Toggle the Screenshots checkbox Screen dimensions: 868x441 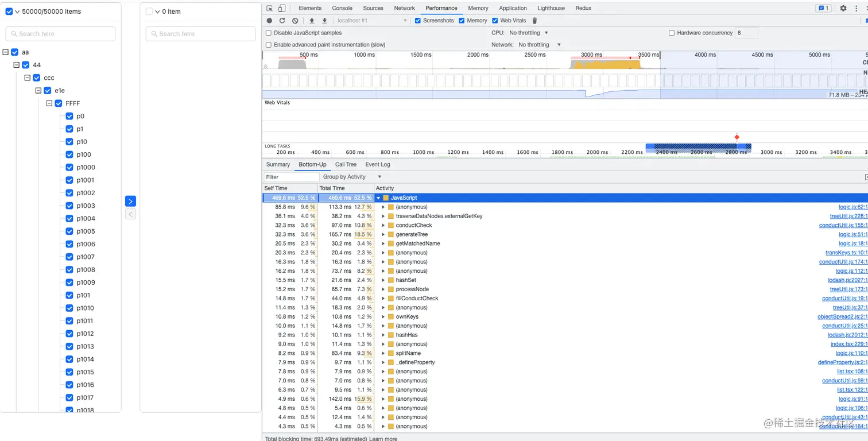tap(418, 21)
